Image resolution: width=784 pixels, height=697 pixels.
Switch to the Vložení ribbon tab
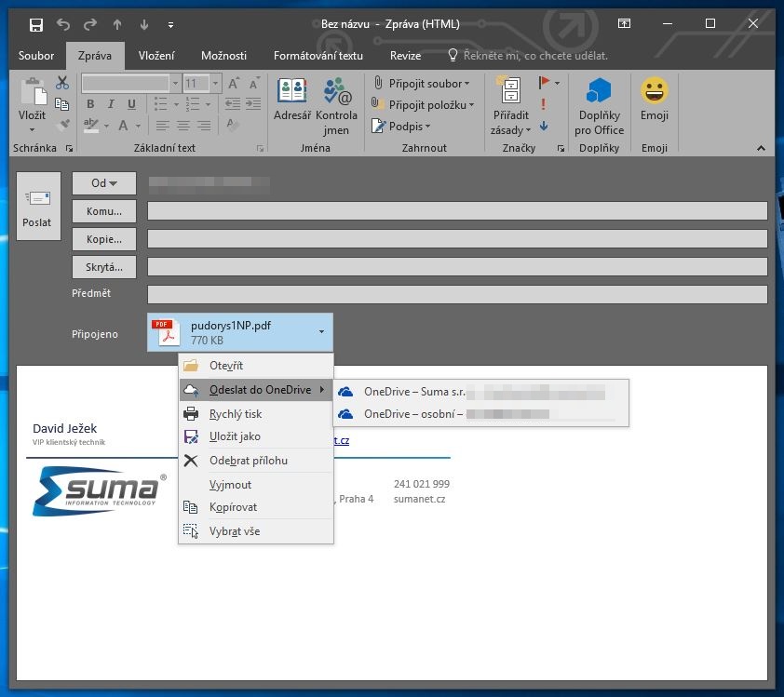pyautogui.click(x=156, y=56)
